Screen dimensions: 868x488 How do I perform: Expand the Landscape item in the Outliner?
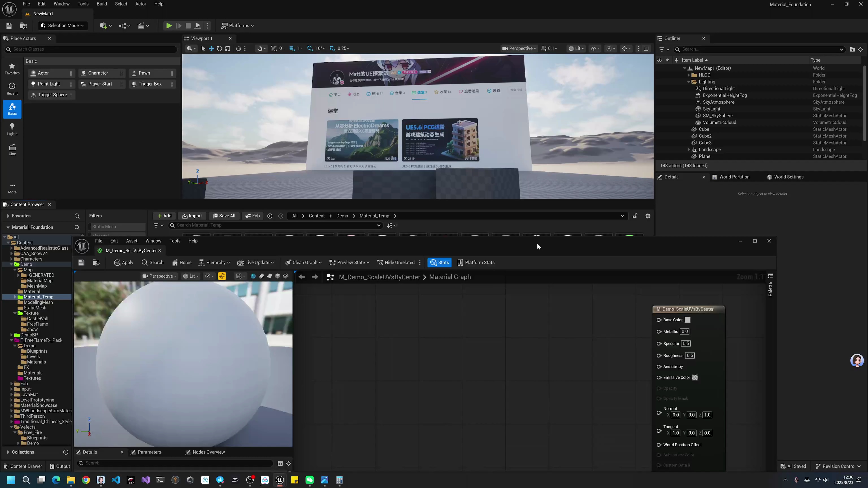click(689, 149)
